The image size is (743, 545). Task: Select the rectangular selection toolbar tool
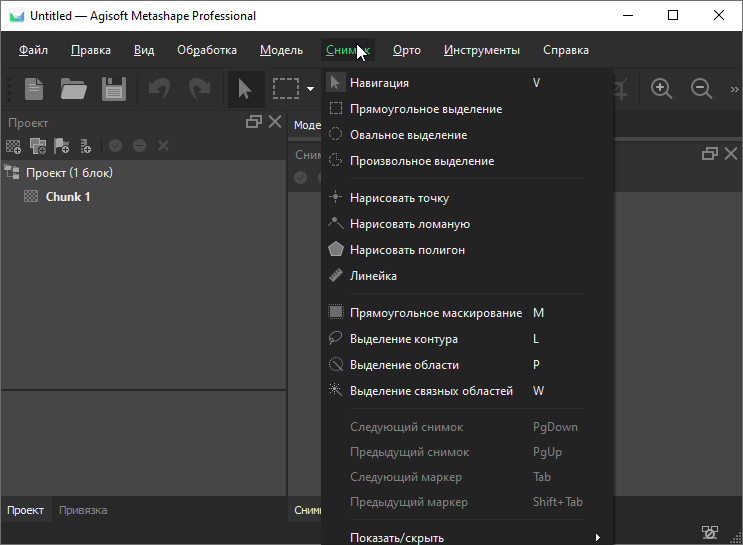(x=286, y=89)
